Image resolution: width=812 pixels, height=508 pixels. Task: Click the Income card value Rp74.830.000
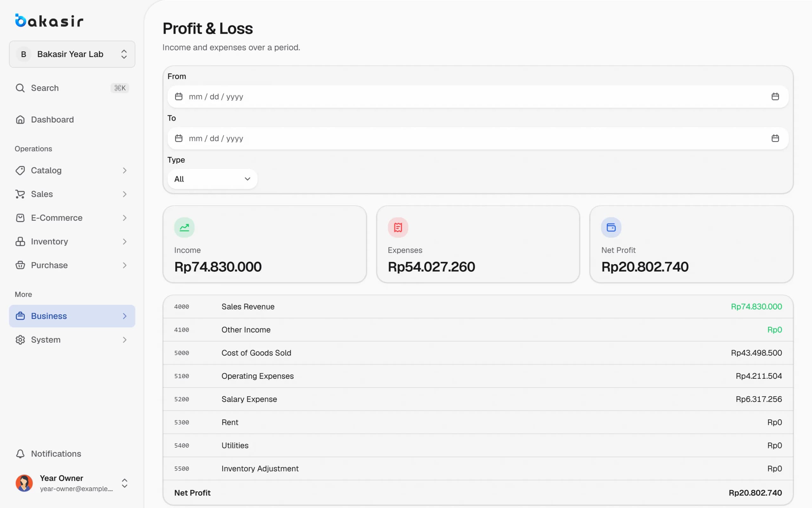coord(218,267)
